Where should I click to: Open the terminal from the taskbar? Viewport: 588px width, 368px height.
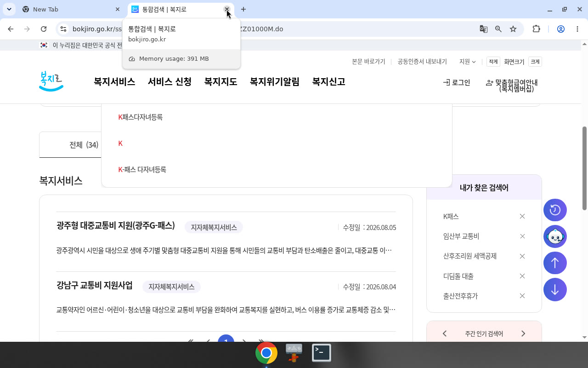322,353
